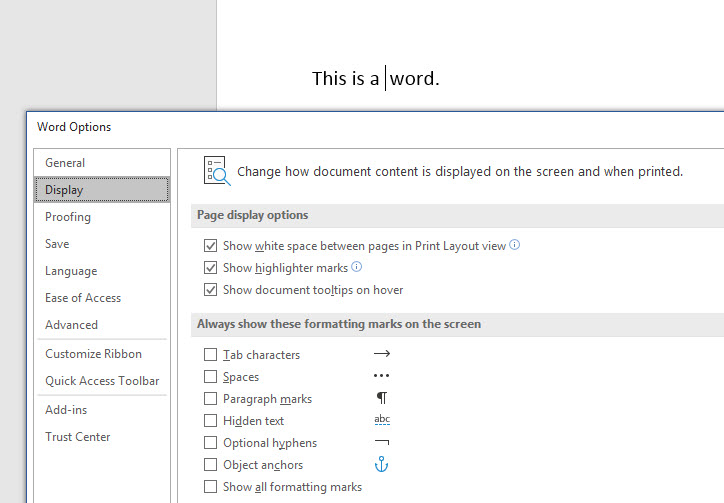The width and height of the screenshot is (724, 503).
Task: Uncheck Show highlighter marks
Action: (x=211, y=268)
